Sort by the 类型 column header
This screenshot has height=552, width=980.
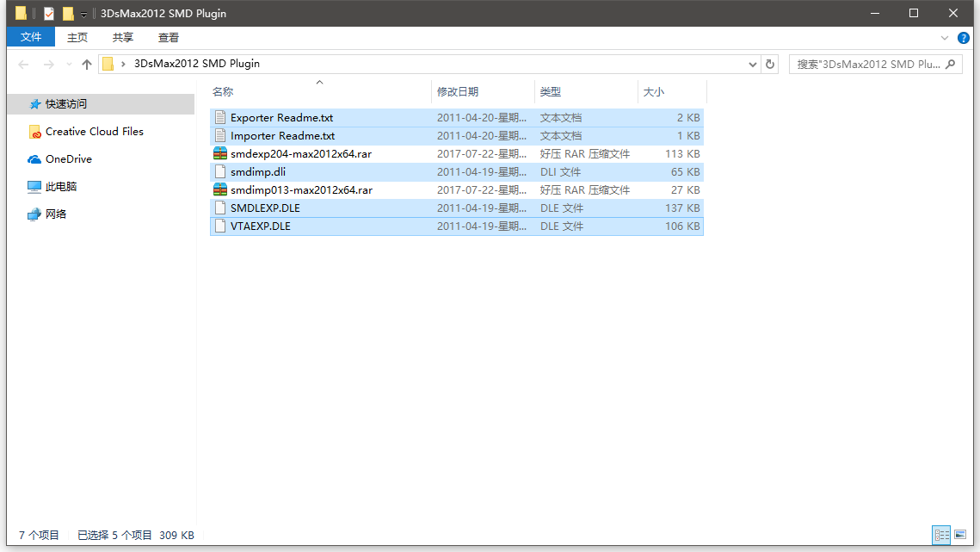click(586, 92)
